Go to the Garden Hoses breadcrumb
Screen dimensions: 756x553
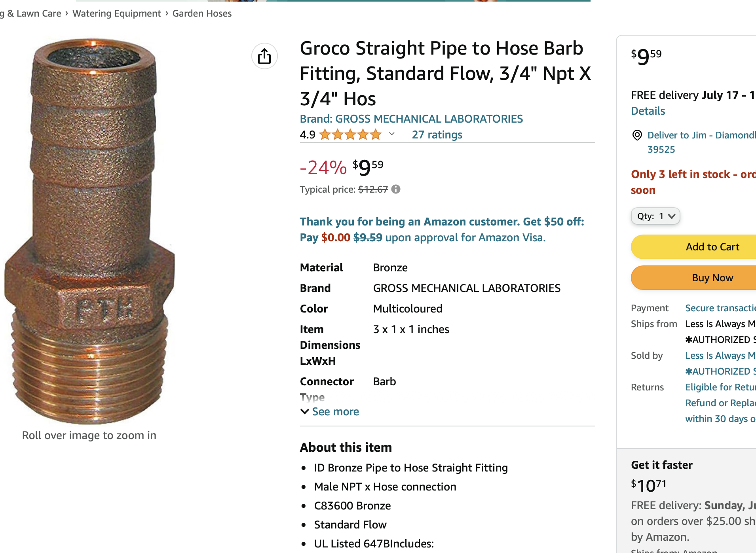click(x=202, y=13)
